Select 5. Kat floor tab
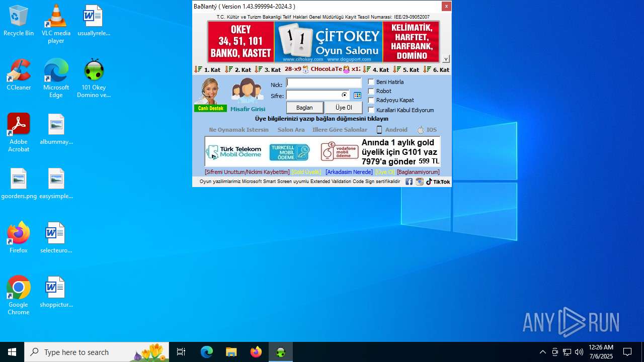The image size is (644, 362). (x=407, y=69)
